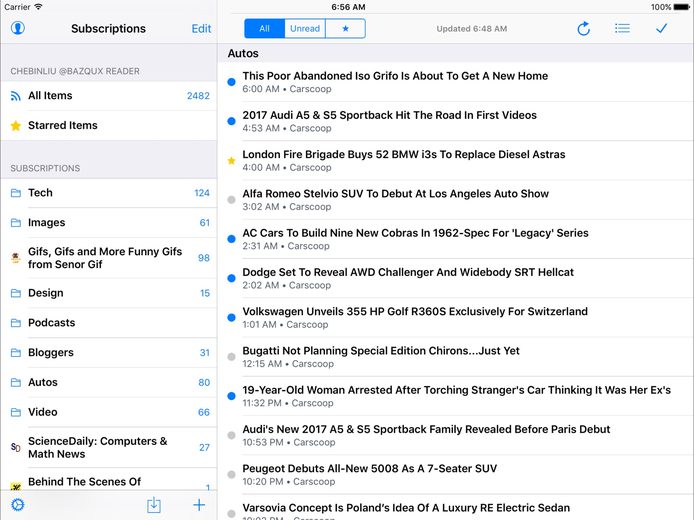The image size is (694, 520).
Task: Open the settings gear icon
Action: coord(18,505)
